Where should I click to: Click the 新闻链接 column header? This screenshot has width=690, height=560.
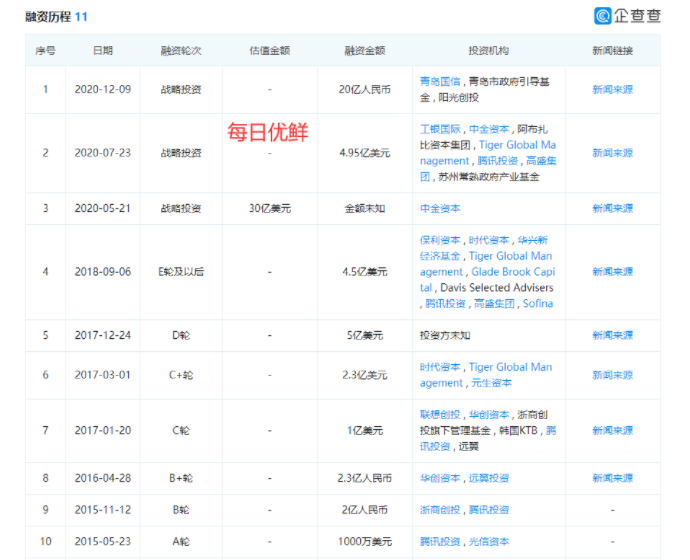click(613, 51)
